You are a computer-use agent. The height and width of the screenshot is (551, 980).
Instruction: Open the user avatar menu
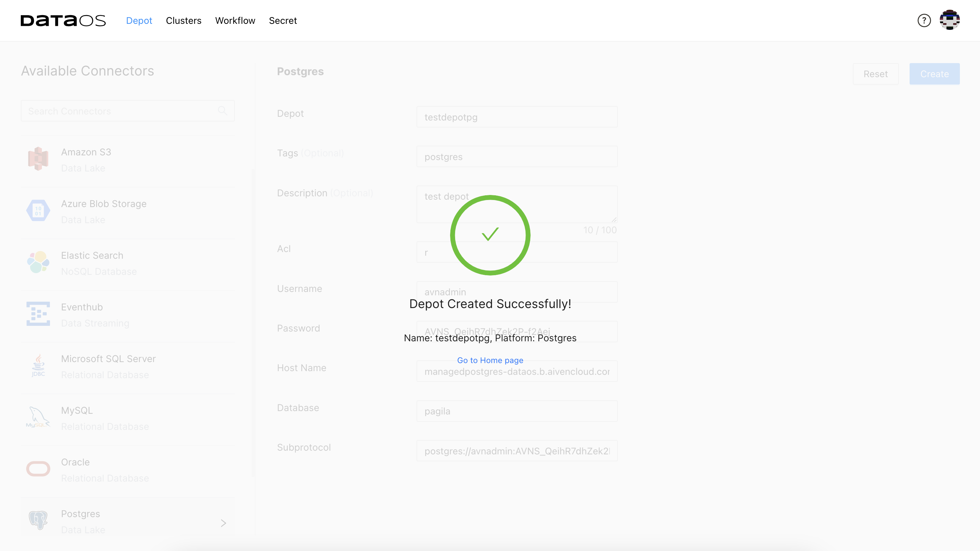949,20
